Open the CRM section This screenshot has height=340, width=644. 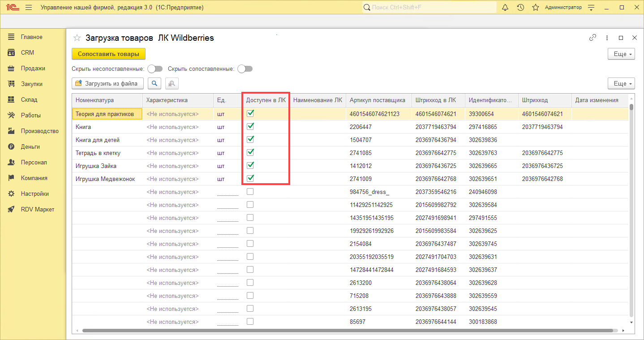(x=27, y=52)
